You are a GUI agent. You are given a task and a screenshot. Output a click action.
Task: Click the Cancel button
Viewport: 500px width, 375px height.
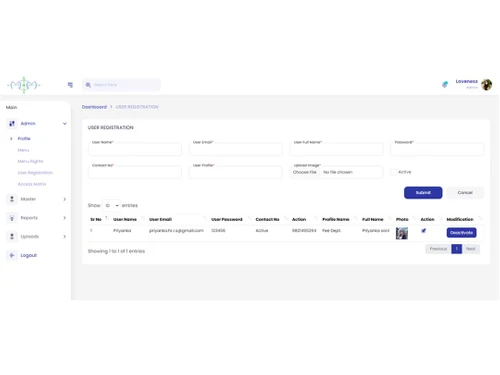(x=465, y=193)
